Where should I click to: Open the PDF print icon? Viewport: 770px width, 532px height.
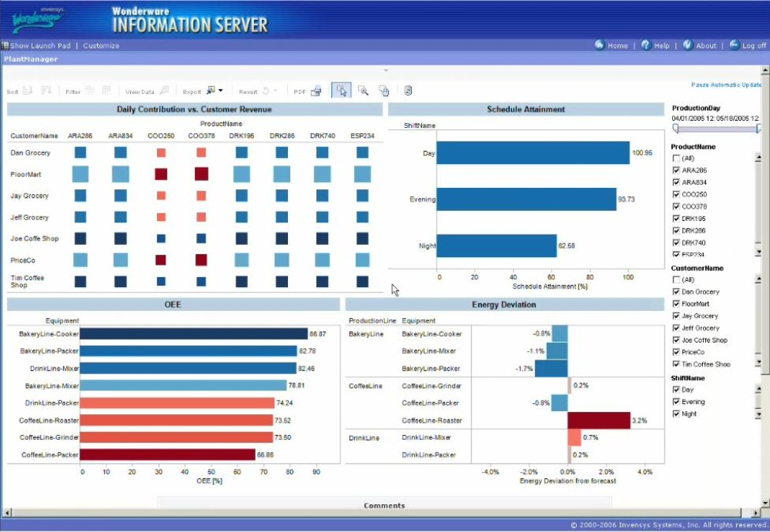pyautogui.click(x=316, y=90)
